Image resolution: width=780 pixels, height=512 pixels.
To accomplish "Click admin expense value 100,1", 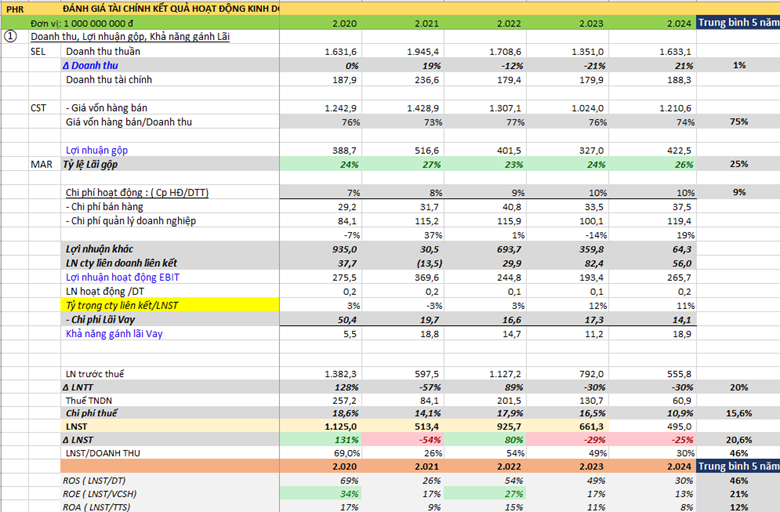I will 591,221.
